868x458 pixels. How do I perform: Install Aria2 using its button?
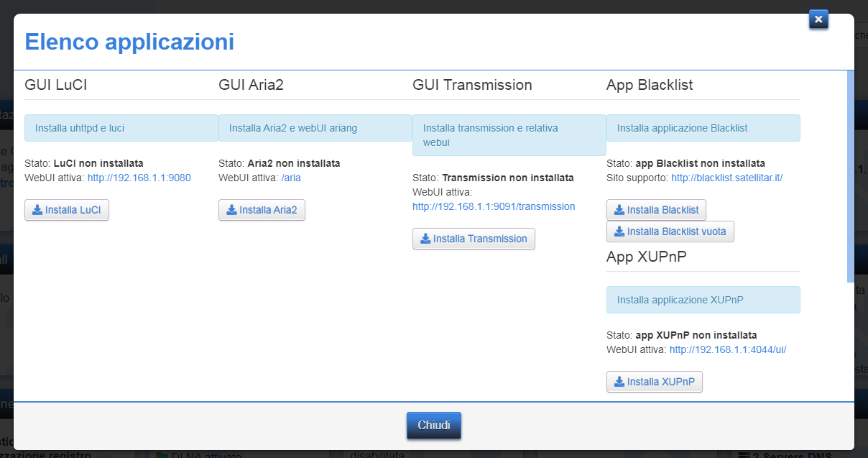[262, 210]
